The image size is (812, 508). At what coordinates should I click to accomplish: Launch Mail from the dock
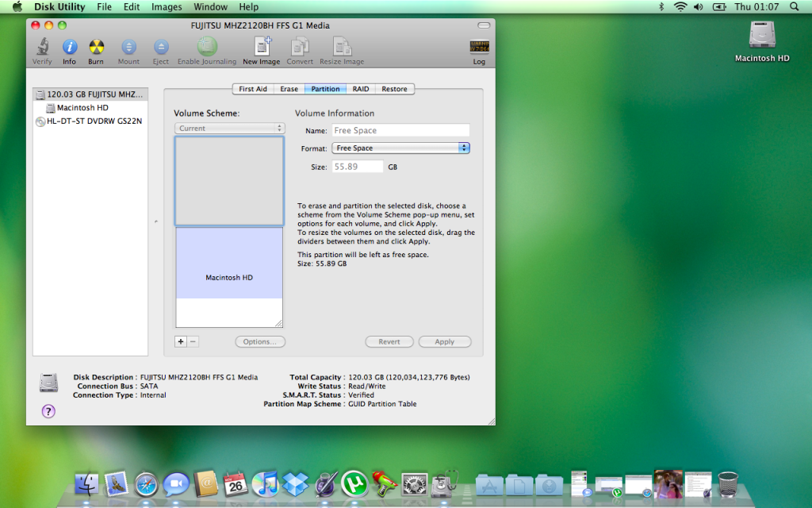pos(116,485)
